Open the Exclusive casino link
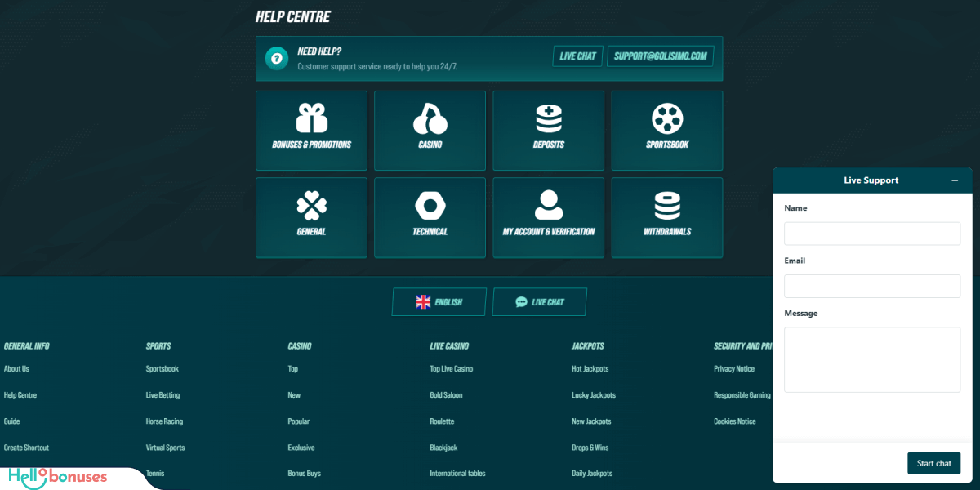Viewport: 980px width, 490px height. coord(301,448)
